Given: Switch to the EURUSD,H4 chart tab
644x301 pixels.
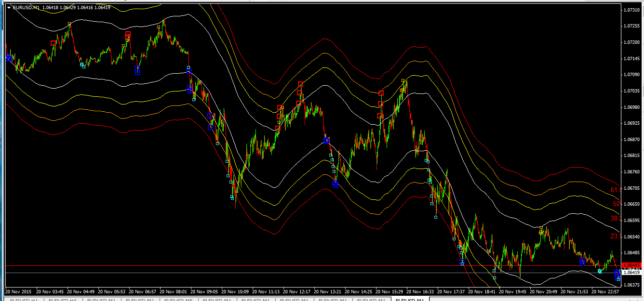Looking at the screenshot, I should click(63, 299).
